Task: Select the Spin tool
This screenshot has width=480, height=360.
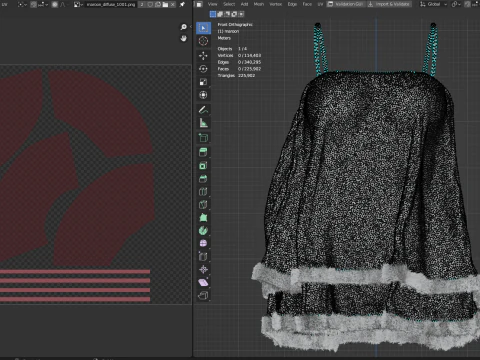Action: pos(203,230)
